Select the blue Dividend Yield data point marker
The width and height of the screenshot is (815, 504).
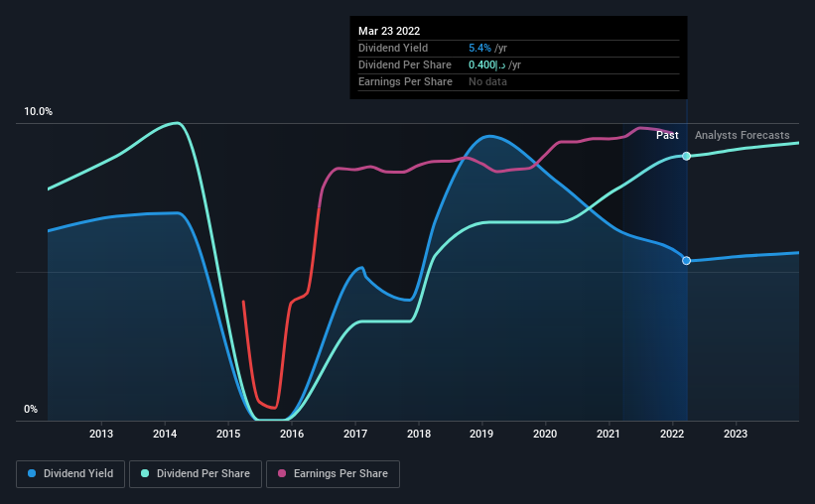click(x=686, y=260)
